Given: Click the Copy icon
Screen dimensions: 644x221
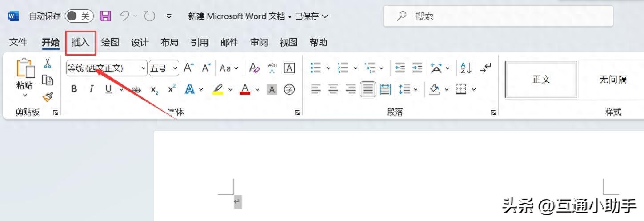Looking at the screenshot, I should click(47, 80).
